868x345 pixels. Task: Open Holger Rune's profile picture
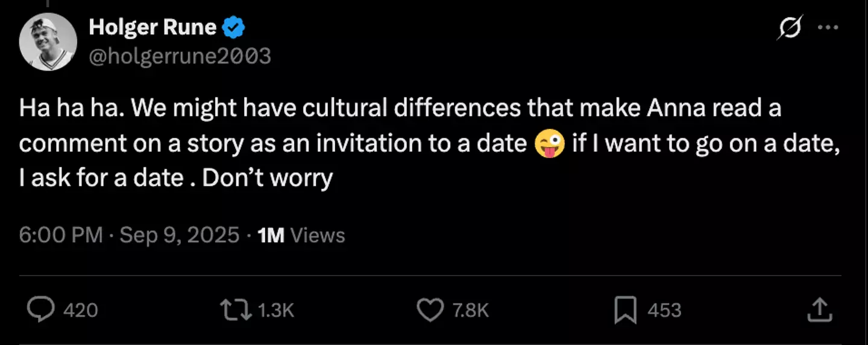coord(48,41)
